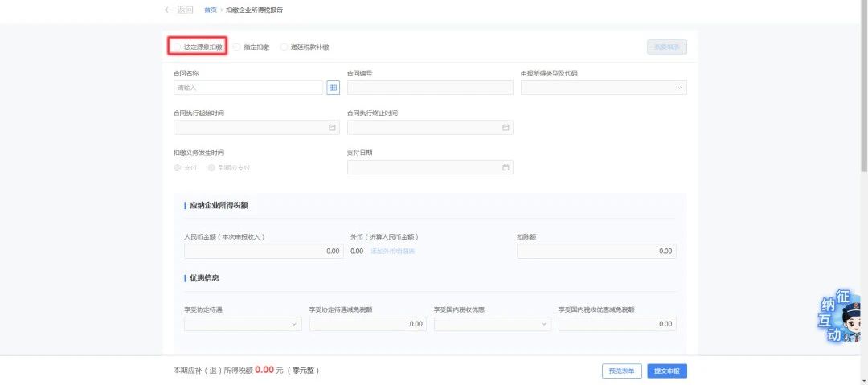This screenshot has height=385, width=868.
Task: Select the 递延税款补缴 radio option
Action: click(284, 47)
